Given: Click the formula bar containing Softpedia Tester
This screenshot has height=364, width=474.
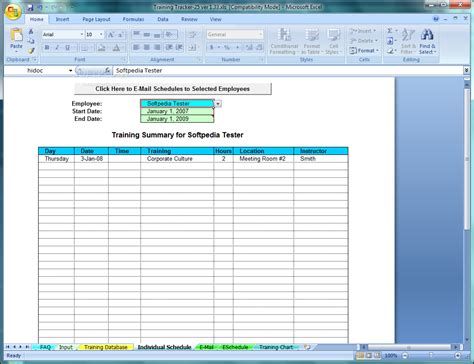Looking at the screenshot, I should (x=288, y=71).
